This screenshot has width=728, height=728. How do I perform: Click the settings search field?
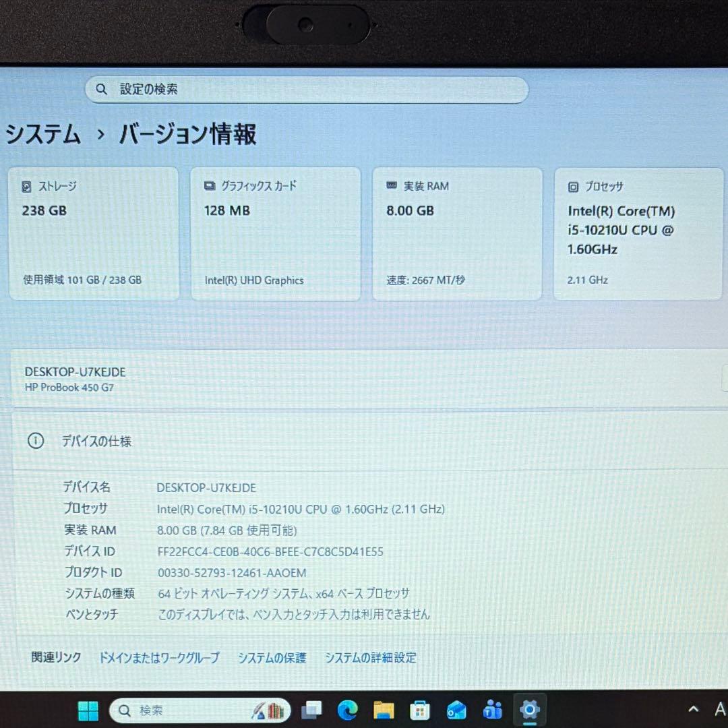307,90
